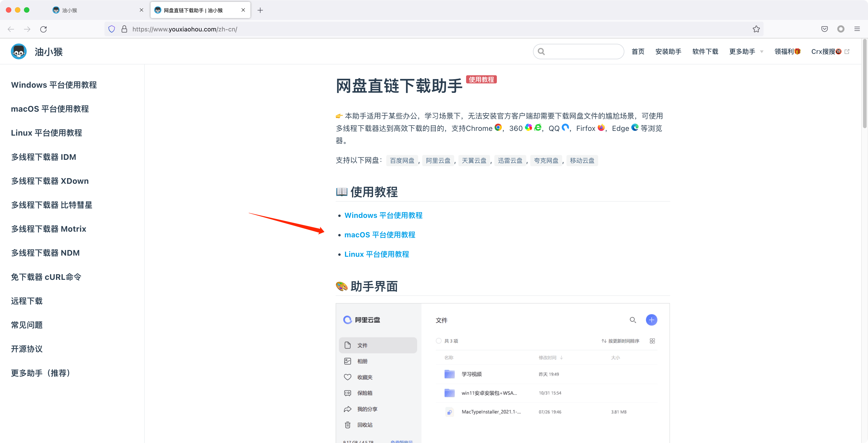Click the 夸克网盘 tag
The image size is (868, 443).
tap(546, 161)
